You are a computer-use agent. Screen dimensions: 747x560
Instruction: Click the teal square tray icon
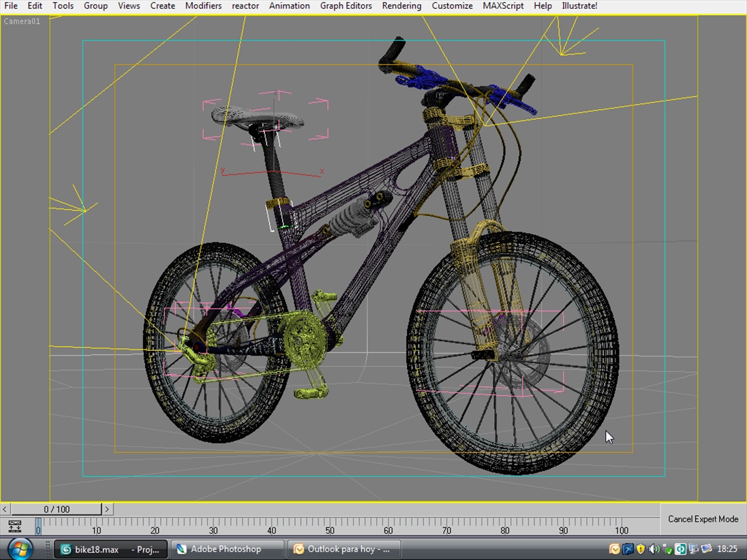[x=680, y=549]
